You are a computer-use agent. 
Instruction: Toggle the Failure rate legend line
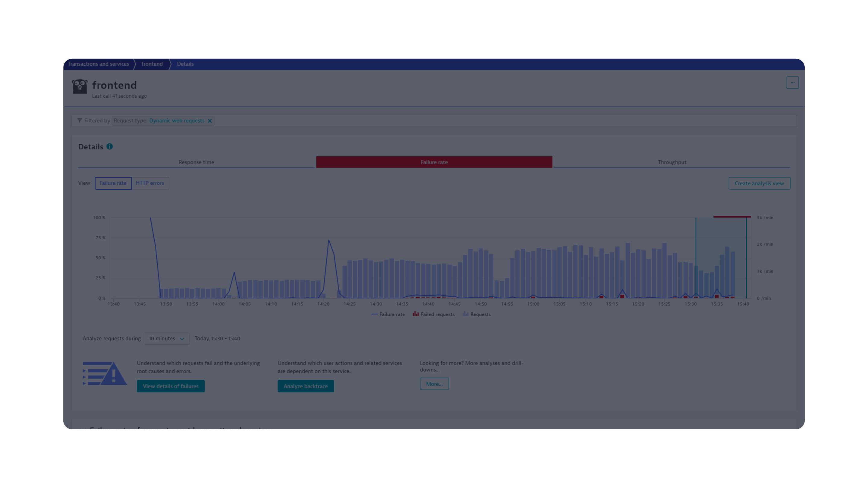(374, 314)
